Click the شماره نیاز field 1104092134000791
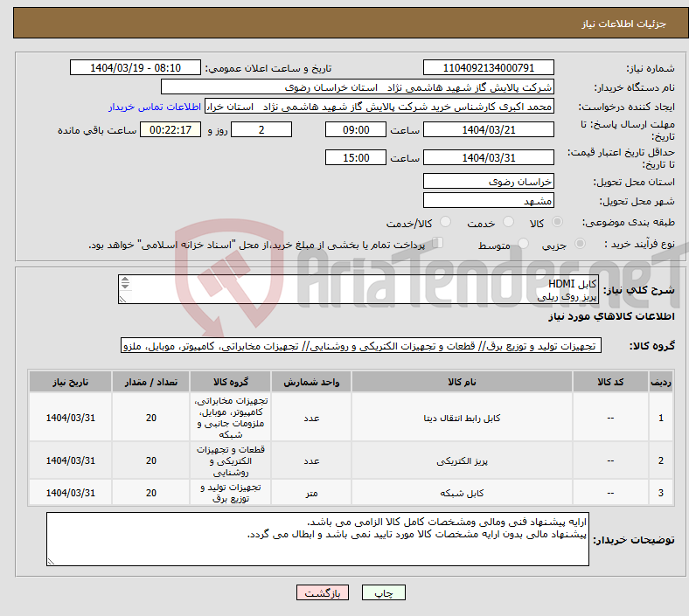This screenshot has height=616, width=689. coord(488,68)
